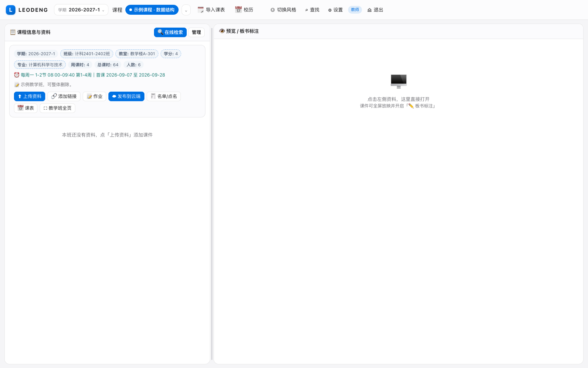Open the 查找 search tool
The width and height of the screenshot is (588, 368).
pyautogui.click(x=312, y=10)
